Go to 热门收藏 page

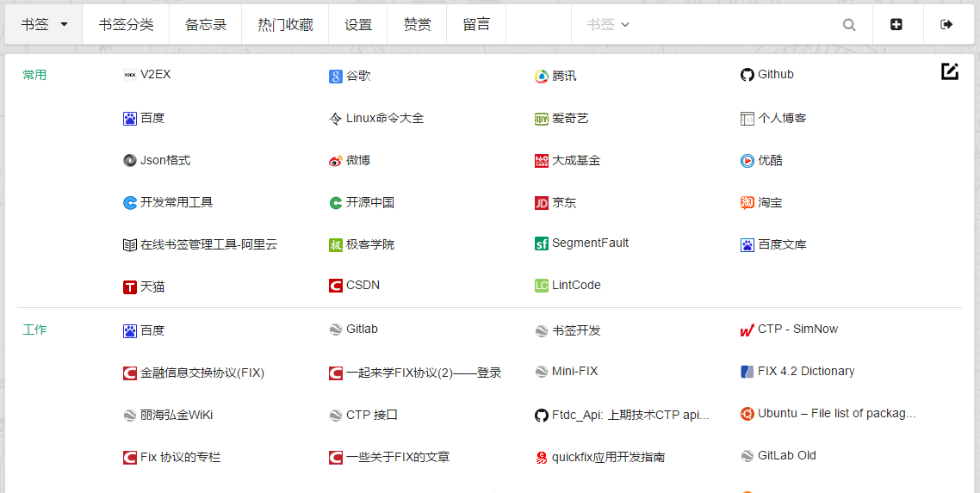click(285, 25)
